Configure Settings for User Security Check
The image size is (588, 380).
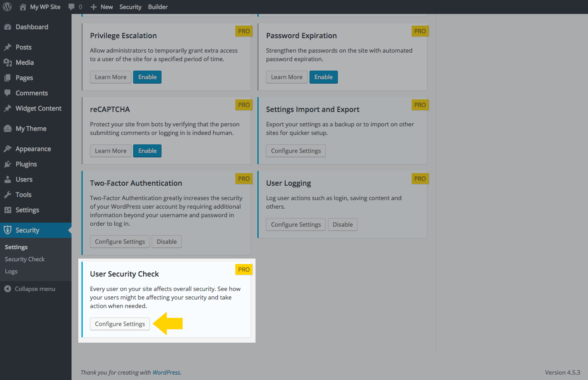pyautogui.click(x=120, y=324)
